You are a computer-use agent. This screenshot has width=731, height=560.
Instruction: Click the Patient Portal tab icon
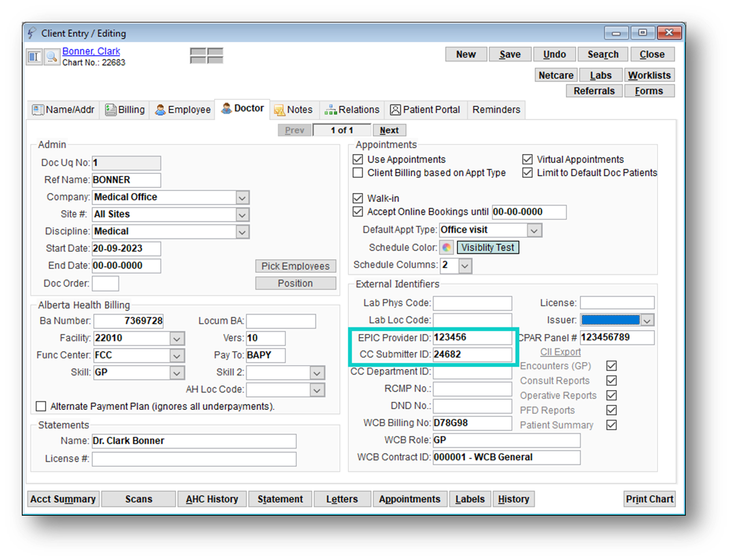pyautogui.click(x=396, y=110)
